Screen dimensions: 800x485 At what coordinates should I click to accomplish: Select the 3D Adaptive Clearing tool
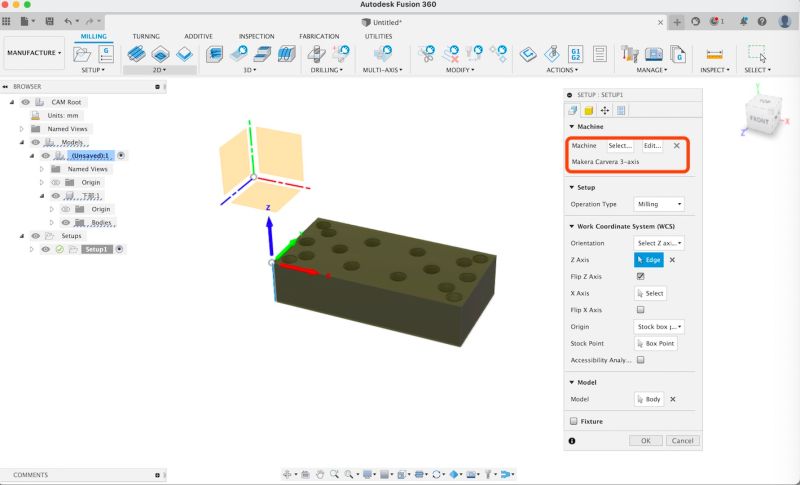click(214, 54)
